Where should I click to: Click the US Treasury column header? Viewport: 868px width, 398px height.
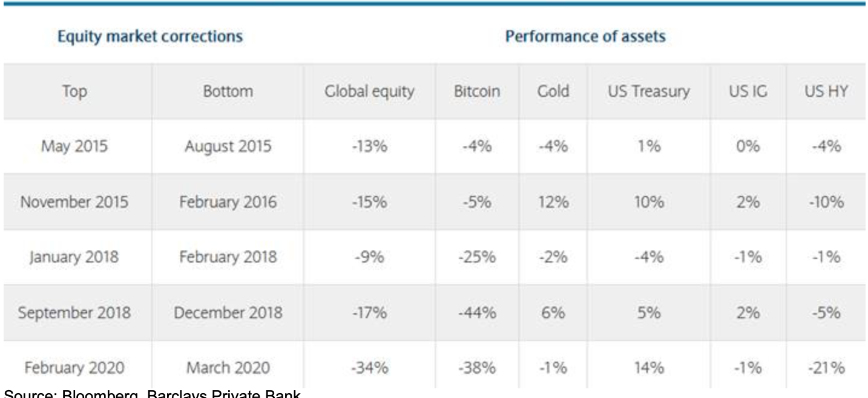pos(648,91)
